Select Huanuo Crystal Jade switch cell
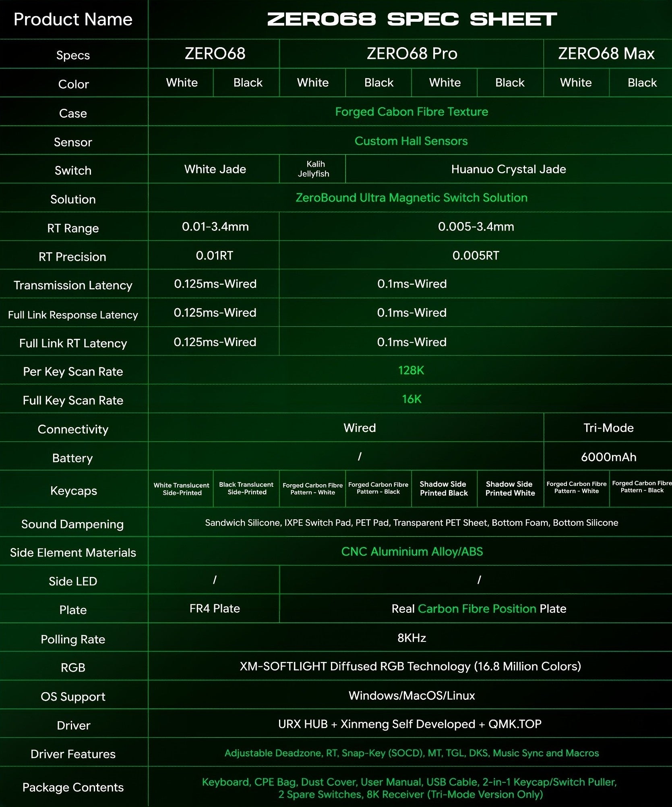 [x=509, y=169]
